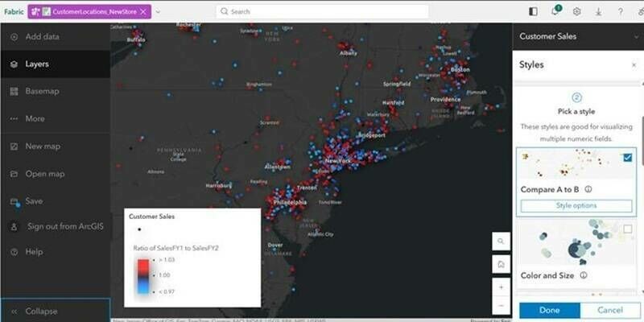
Task: Click the Save disk icon
Action: (14, 202)
